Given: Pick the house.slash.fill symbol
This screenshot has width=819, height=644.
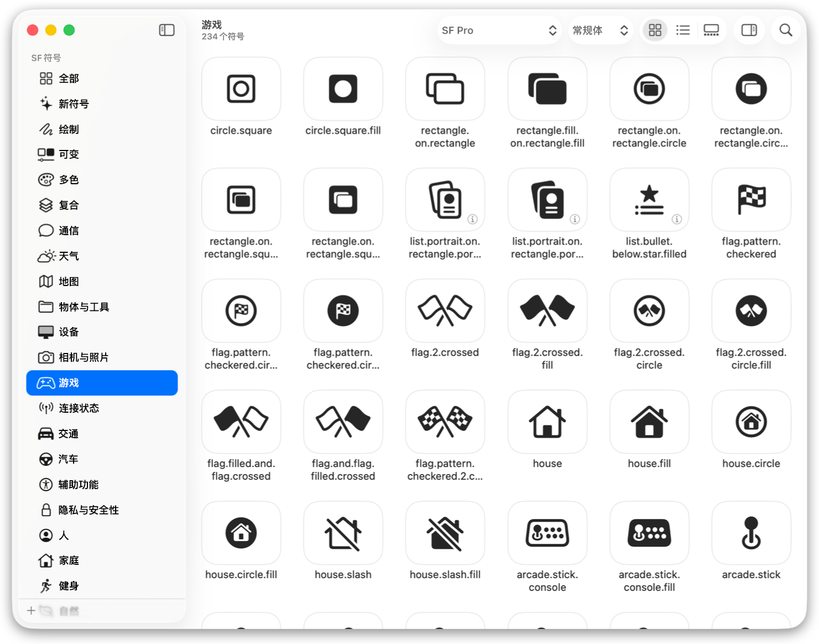Looking at the screenshot, I should (x=445, y=533).
